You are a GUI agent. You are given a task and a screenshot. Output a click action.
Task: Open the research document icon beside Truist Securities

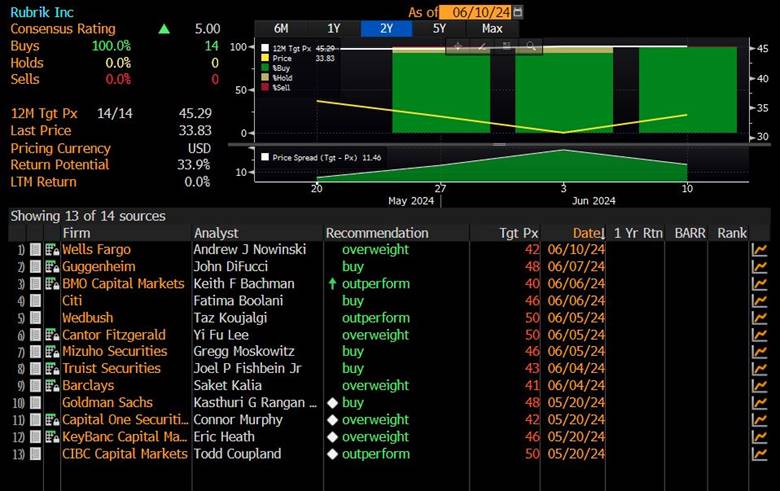point(52,369)
